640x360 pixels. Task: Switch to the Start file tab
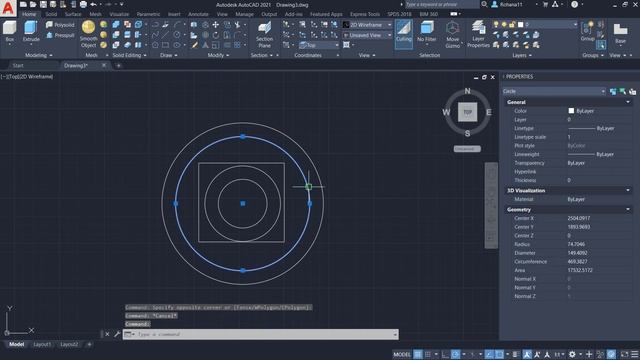[18, 65]
